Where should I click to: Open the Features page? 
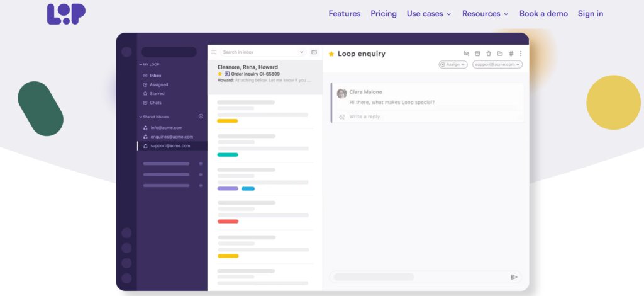pos(344,14)
